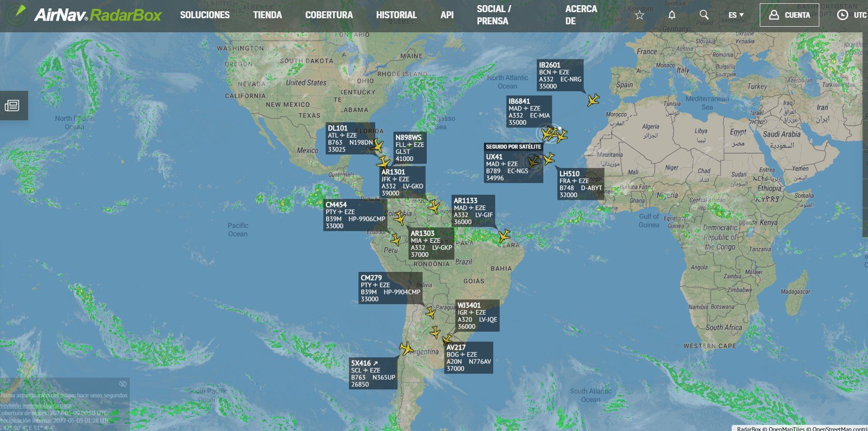Open the SOLUCIONES menu
This screenshot has width=868, height=431.
click(x=205, y=15)
